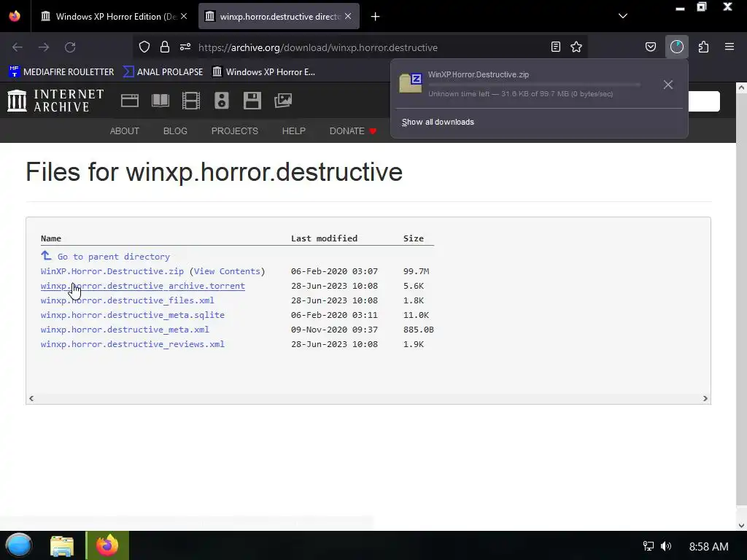Toggle reader view icon in address bar

555,47
